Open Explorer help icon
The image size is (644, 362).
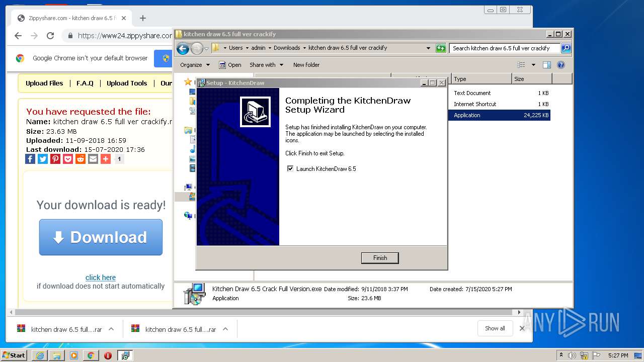click(x=561, y=65)
